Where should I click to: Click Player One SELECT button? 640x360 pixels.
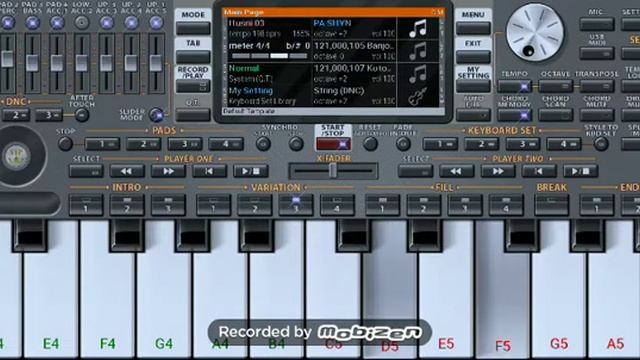pyautogui.click(x=86, y=171)
